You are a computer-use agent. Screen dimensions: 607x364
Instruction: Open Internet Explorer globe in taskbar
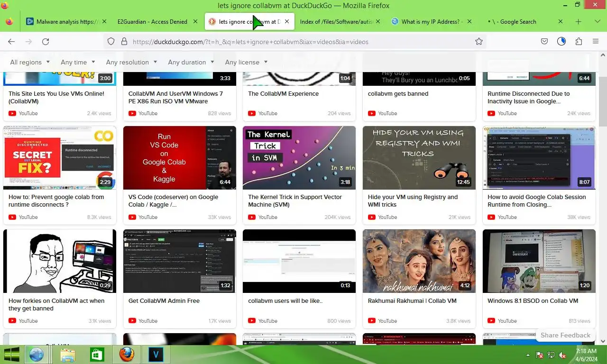pos(37,355)
